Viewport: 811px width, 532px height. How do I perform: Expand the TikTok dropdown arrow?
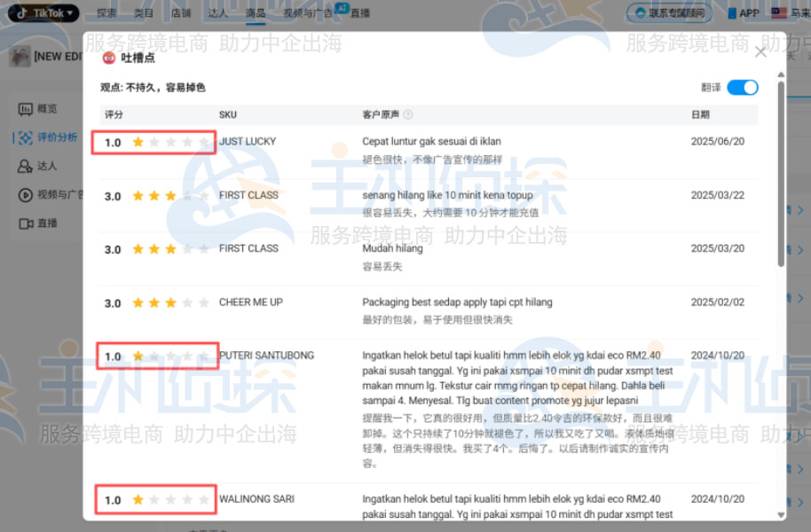pyautogui.click(x=69, y=12)
